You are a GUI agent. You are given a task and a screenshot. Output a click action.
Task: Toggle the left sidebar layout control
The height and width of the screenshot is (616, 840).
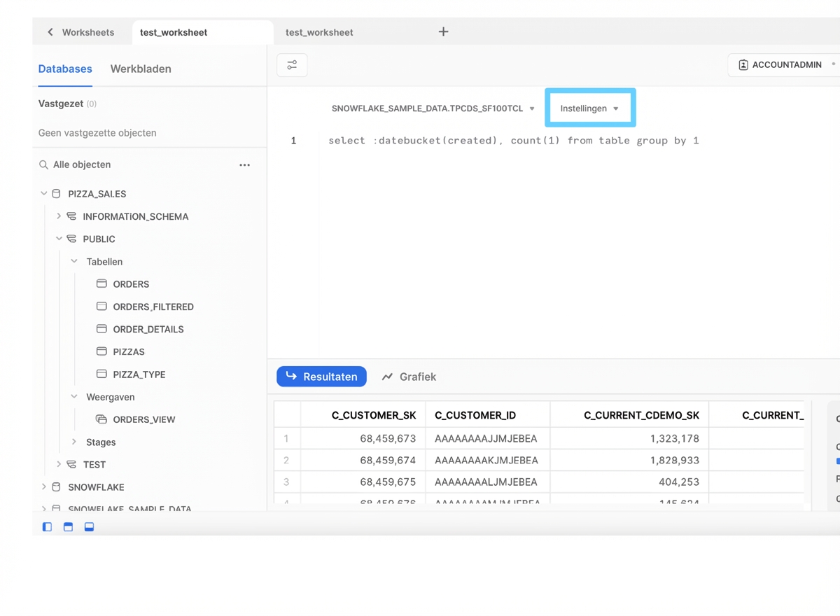point(47,526)
